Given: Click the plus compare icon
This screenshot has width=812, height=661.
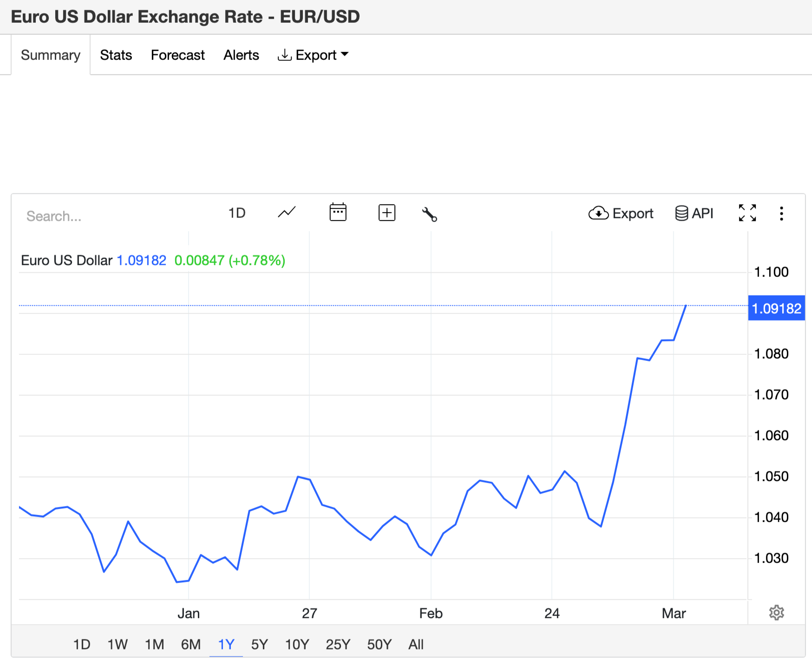Looking at the screenshot, I should tap(386, 213).
